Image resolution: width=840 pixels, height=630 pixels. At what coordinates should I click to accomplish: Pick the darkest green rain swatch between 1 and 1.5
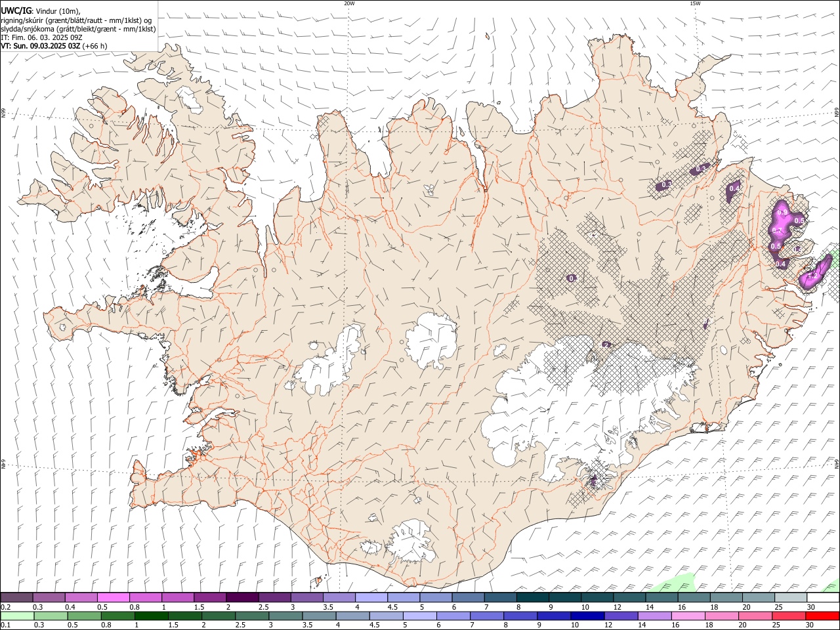coord(152,616)
